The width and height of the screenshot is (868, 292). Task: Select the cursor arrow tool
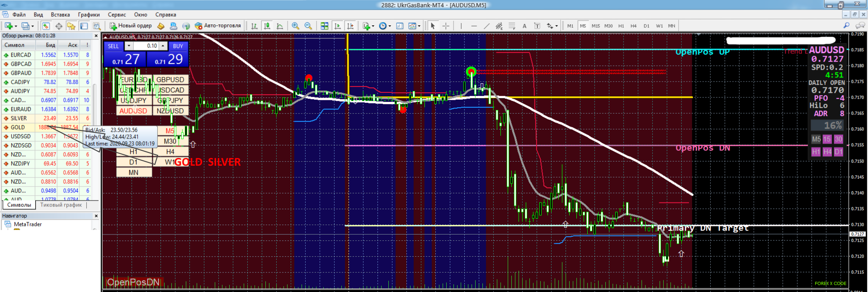click(433, 26)
